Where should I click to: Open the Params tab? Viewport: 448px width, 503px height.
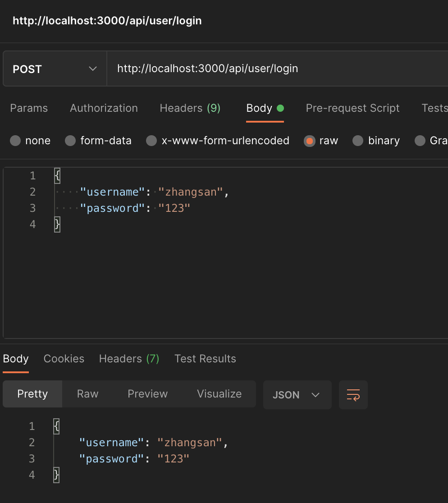coord(29,108)
